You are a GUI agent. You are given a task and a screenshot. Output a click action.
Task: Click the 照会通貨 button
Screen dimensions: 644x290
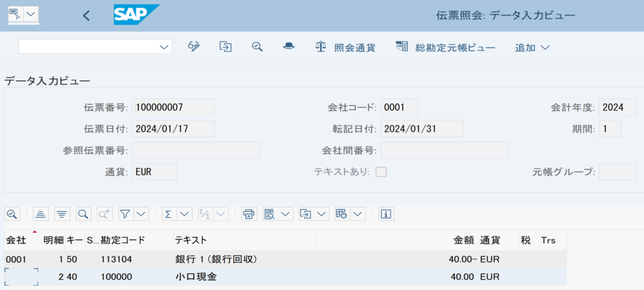point(345,47)
